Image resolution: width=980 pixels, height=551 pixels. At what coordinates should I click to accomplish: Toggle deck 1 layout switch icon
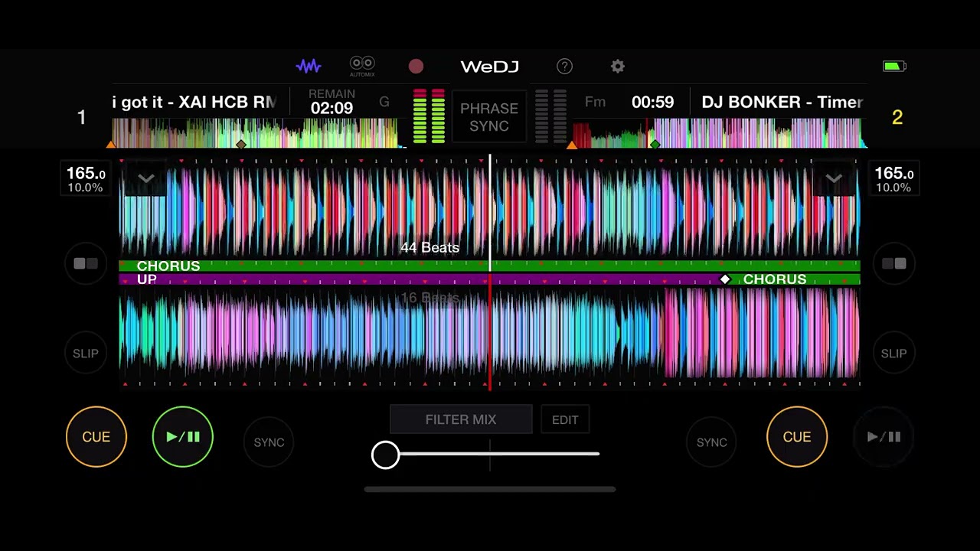click(86, 263)
